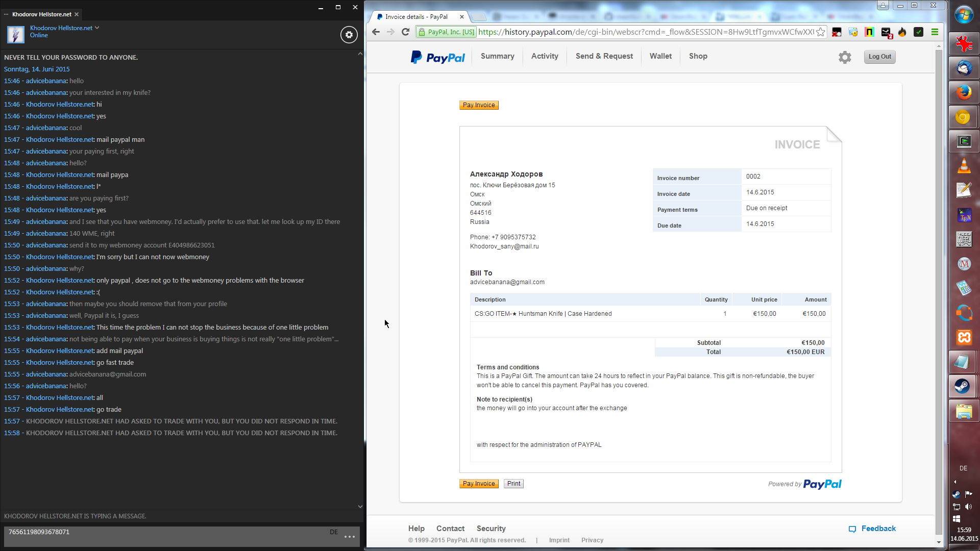Screen dimensions: 980x551
Task: Expand Khodorov Hellstore.net name dropdown
Action: coord(97,28)
